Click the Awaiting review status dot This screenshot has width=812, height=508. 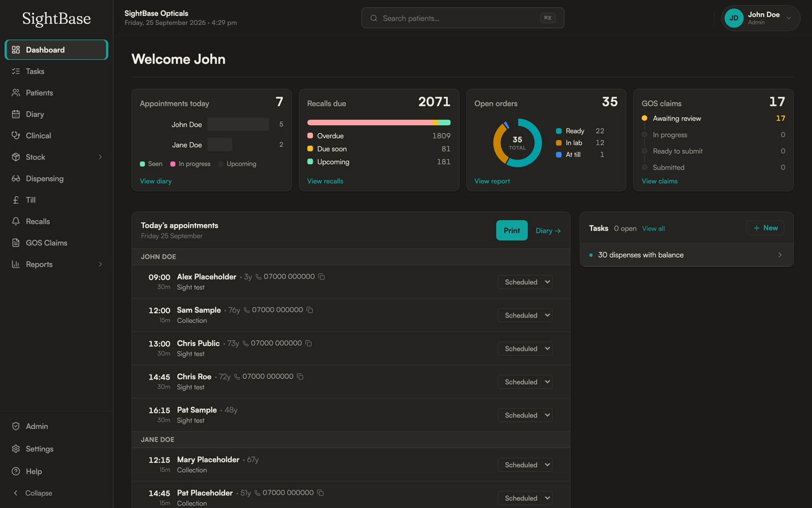tap(644, 118)
